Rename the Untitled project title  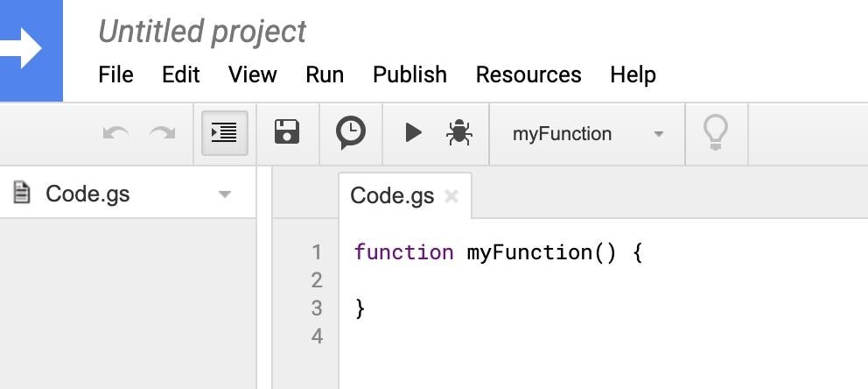tap(202, 31)
